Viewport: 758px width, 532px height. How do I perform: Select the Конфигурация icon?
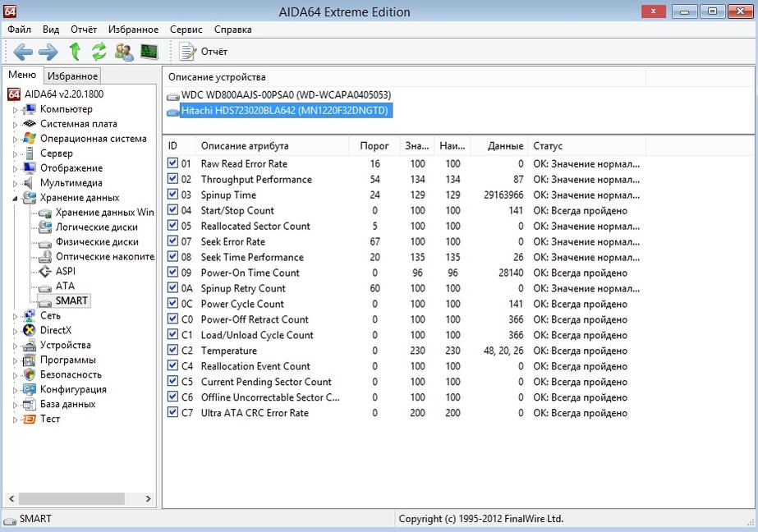(30, 389)
